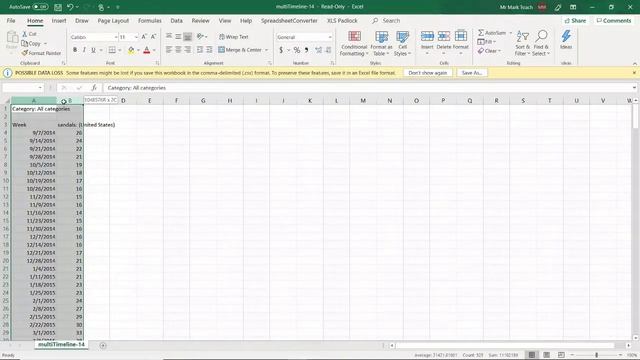Click the formula bar input field
Screen dimensions: 640x360
(367, 88)
